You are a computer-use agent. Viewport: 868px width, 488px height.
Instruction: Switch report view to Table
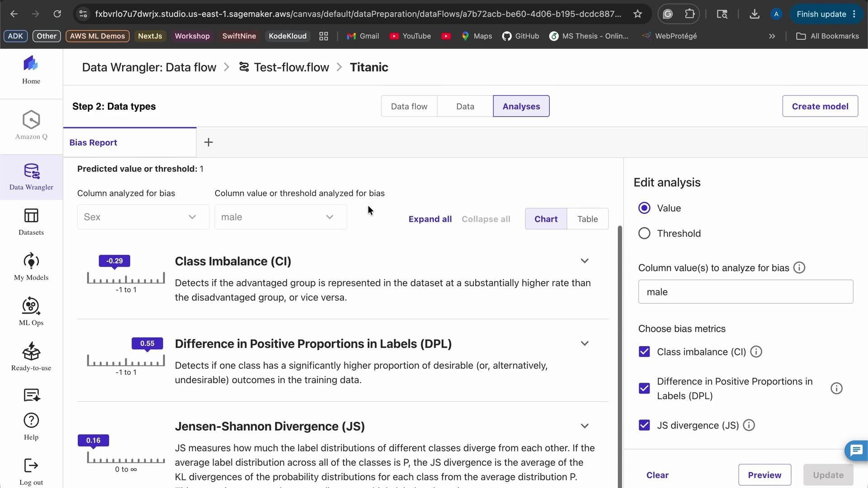click(x=588, y=219)
